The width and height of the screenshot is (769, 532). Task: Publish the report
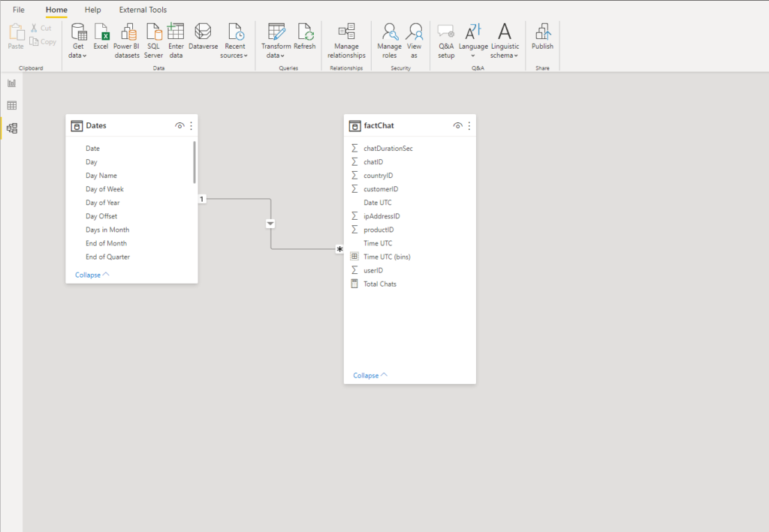(542, 37)
